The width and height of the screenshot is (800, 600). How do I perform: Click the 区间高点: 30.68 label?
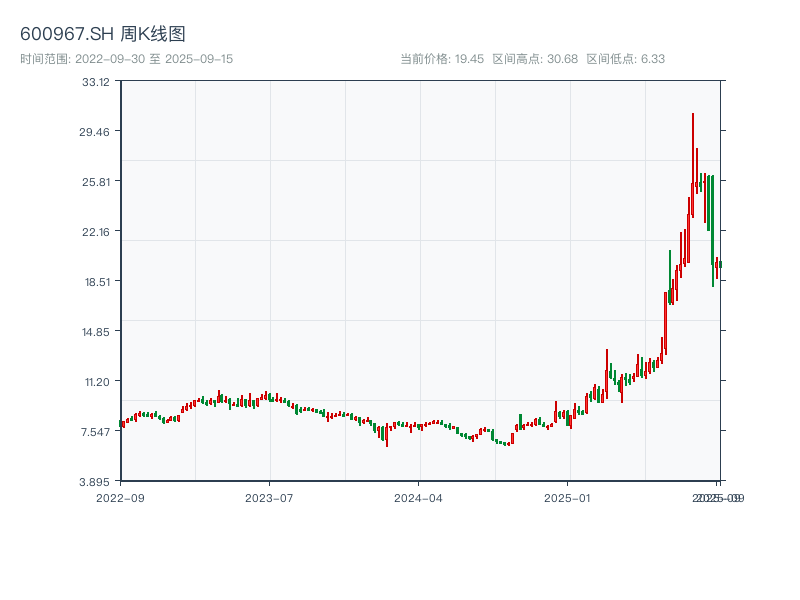[535, 59]
